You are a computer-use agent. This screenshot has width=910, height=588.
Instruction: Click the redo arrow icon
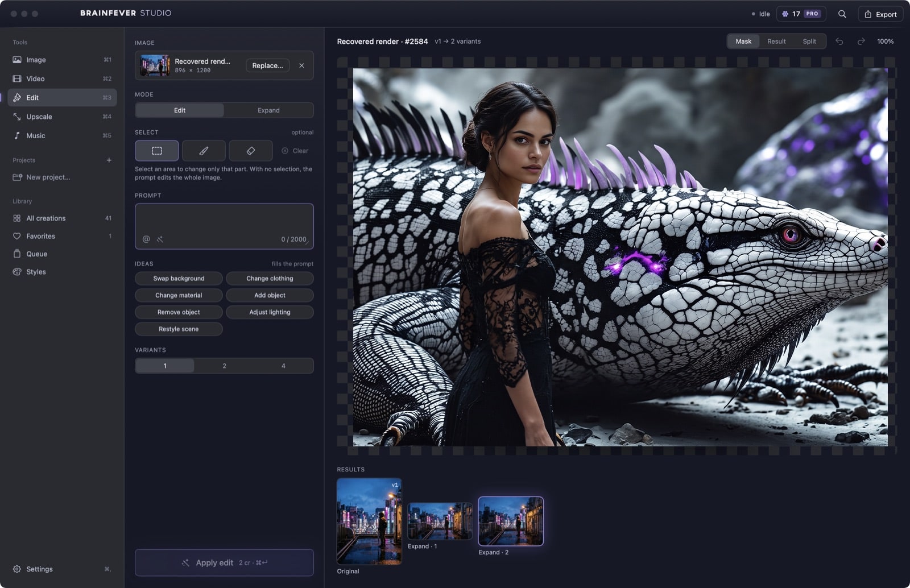pos(861,42)
